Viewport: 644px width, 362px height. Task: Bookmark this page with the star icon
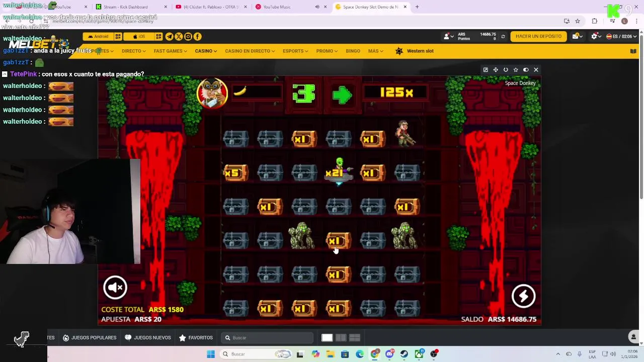[578, 21]
